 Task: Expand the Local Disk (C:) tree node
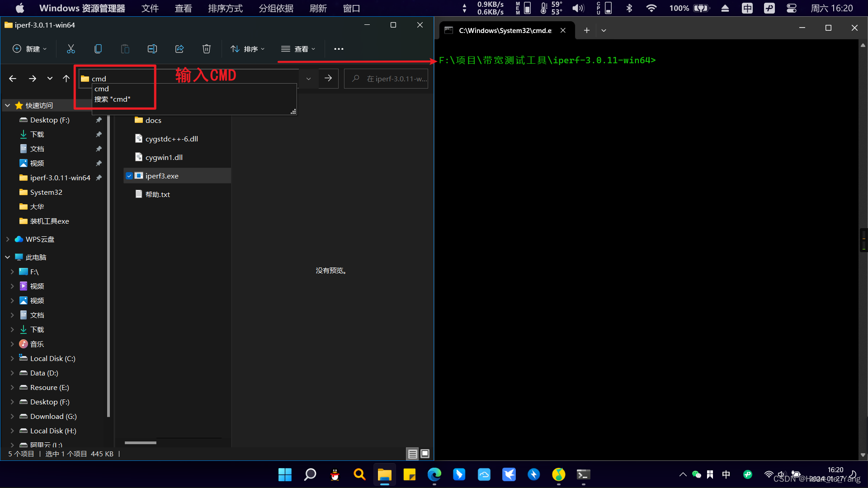[x=12, y=358]
